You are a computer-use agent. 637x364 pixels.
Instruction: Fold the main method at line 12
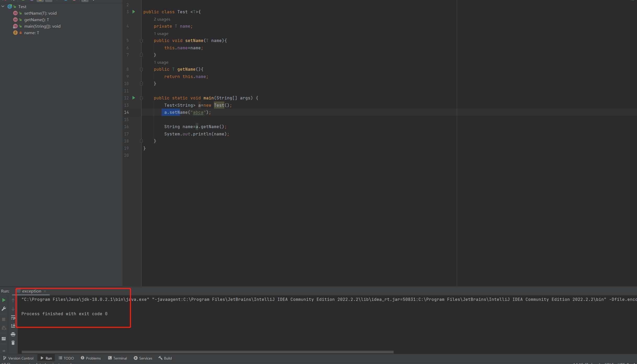click(141, 98)
